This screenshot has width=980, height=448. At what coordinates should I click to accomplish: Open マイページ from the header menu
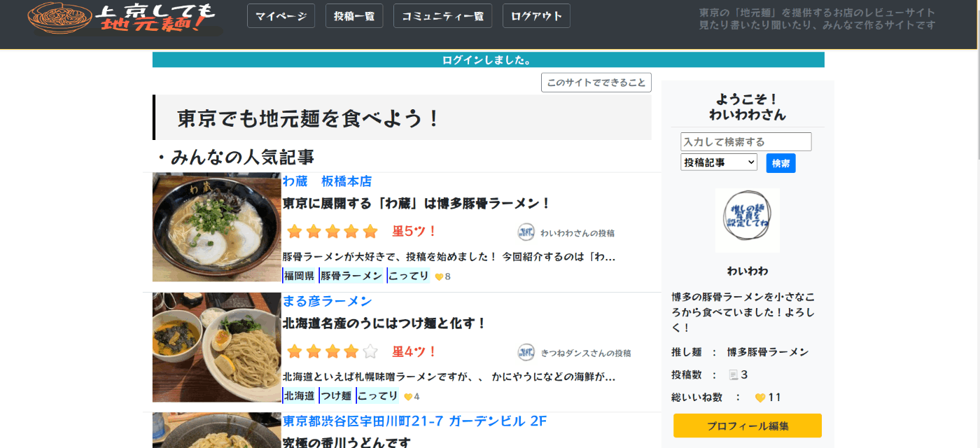coord(281,16)
